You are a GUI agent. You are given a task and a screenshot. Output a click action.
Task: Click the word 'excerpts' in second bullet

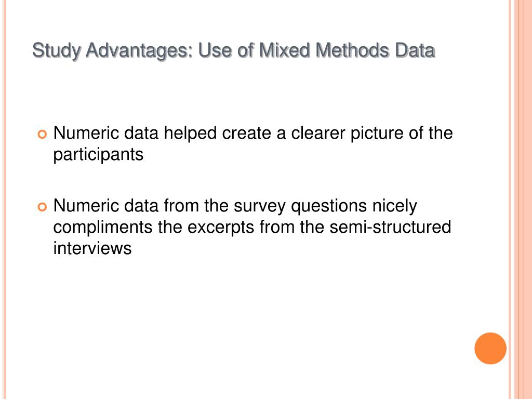220,228
